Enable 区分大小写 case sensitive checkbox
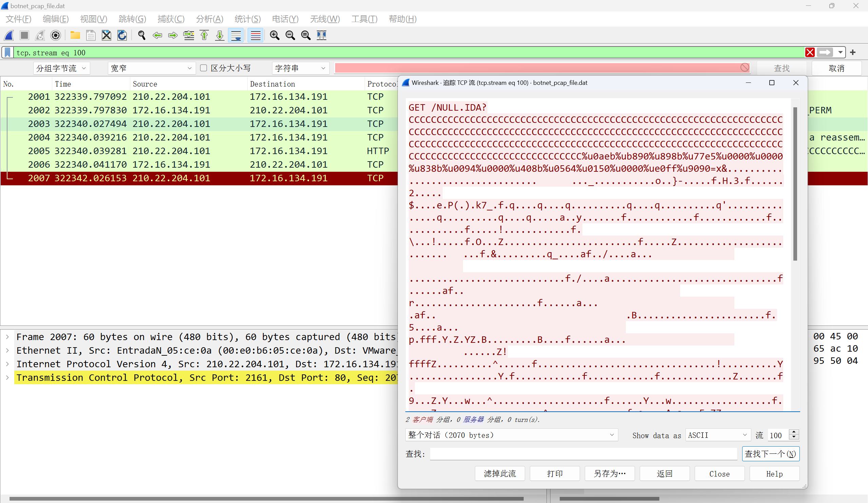The height and width of the screenshot is (503, 868). (204, 68)
